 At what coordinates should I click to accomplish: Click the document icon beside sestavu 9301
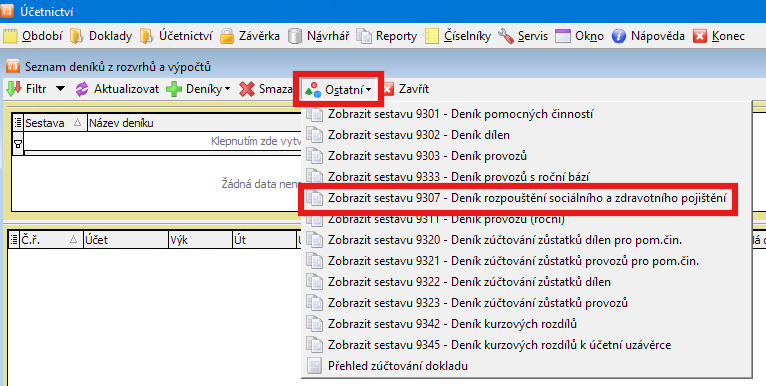(x=315, y=114)
